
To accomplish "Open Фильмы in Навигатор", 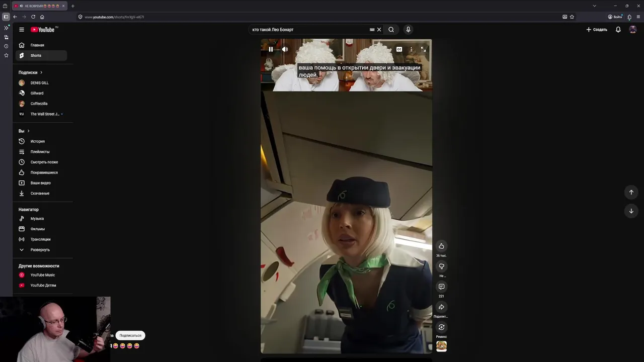I will (x=41, y=229).
